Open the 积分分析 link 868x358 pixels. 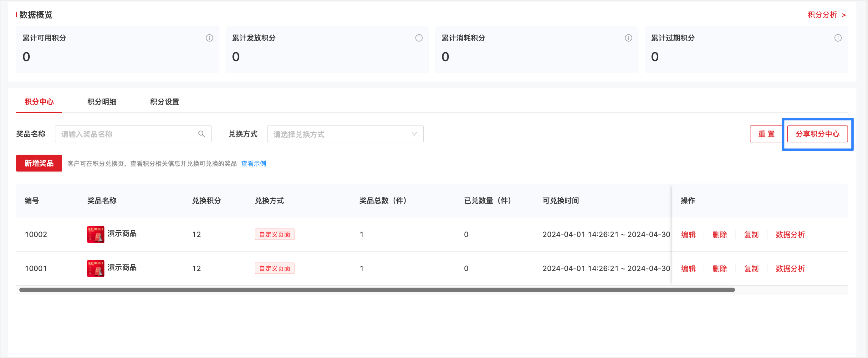tap(827, 14)
